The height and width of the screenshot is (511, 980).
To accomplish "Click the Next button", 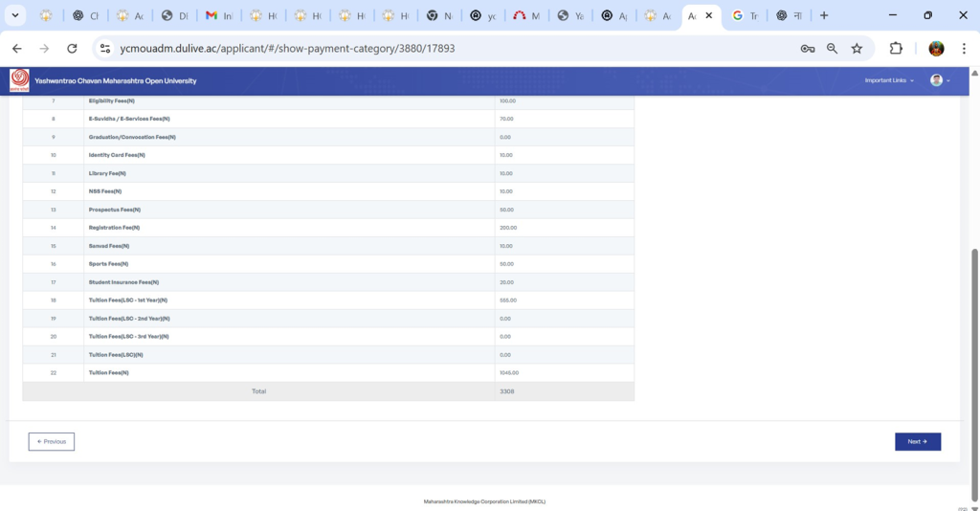I will [x=917, y=441].
